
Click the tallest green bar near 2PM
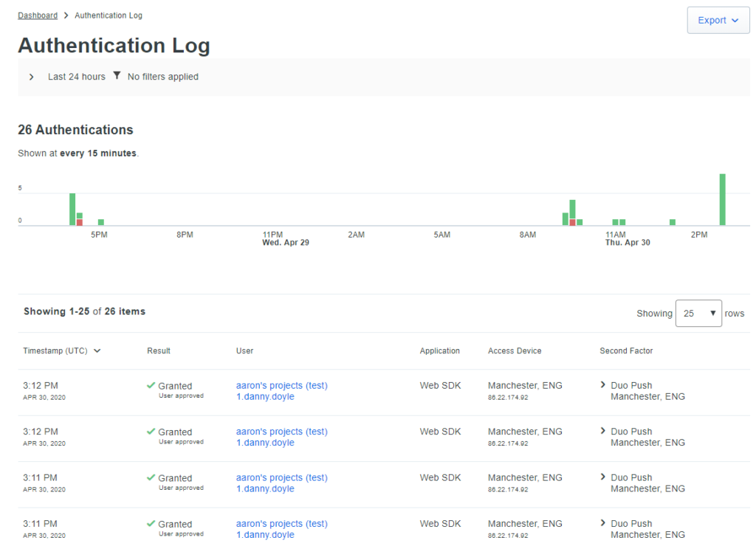point(722,199)
